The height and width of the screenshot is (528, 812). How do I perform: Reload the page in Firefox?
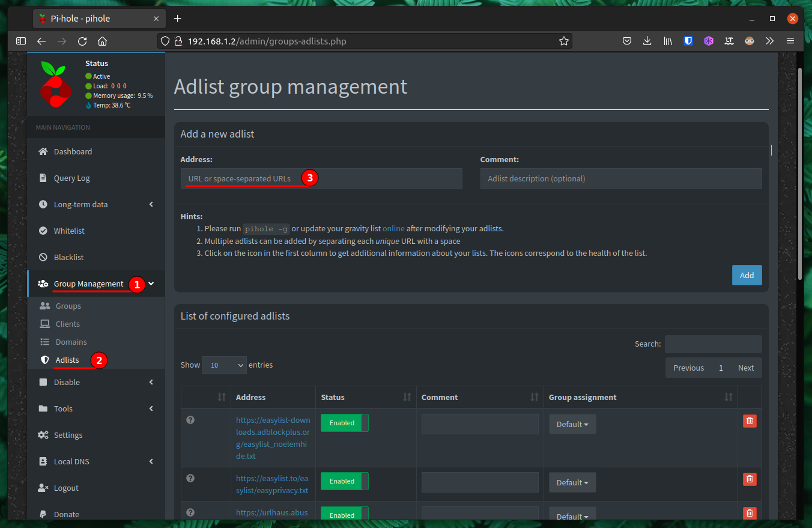tap(82, 41)
